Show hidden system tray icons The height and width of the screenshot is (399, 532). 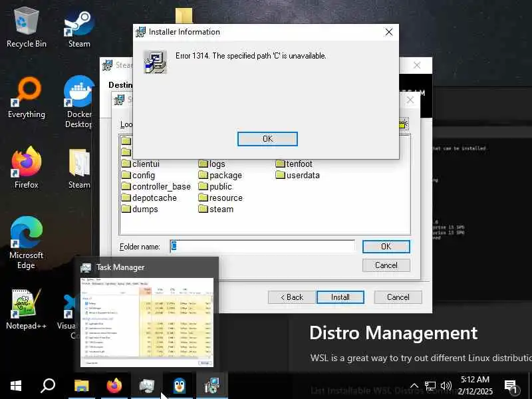[x=414, y=386]
